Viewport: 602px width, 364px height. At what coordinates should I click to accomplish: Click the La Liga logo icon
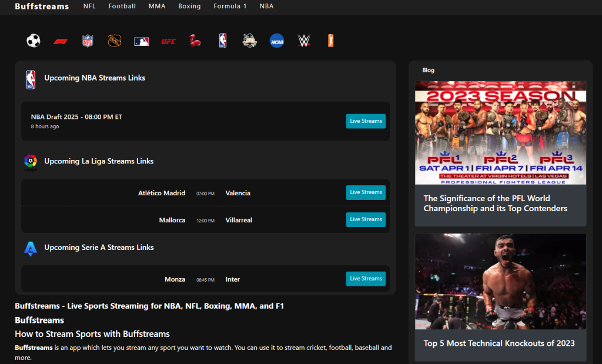(x=31, y=163)
